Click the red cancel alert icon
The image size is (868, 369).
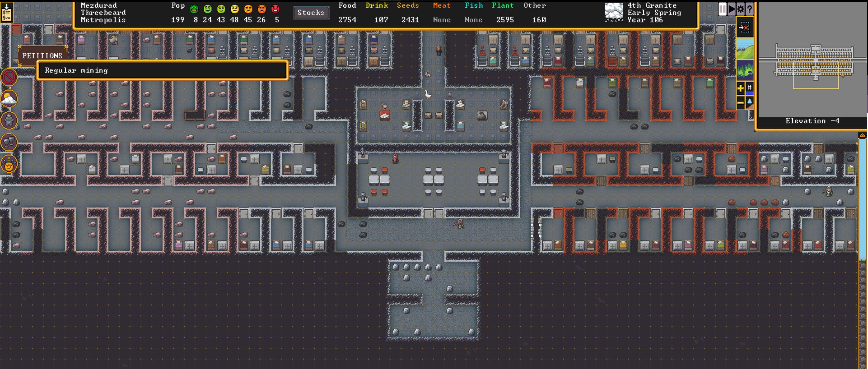click(x=9, y=77)
